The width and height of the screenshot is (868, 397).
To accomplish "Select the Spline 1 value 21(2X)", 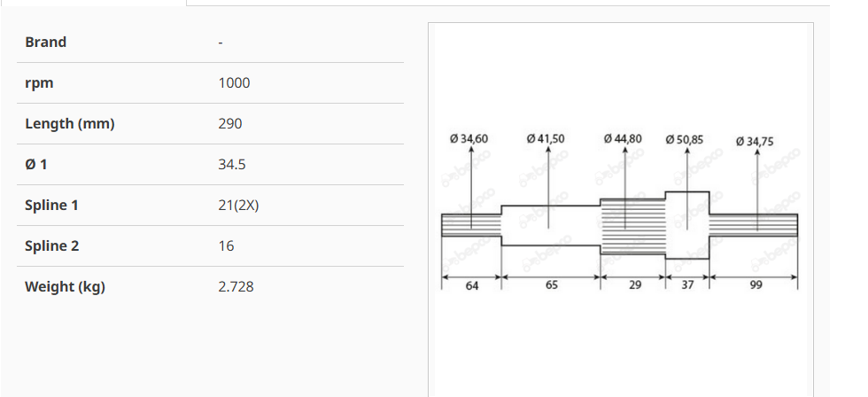I will tap(238, 205).
